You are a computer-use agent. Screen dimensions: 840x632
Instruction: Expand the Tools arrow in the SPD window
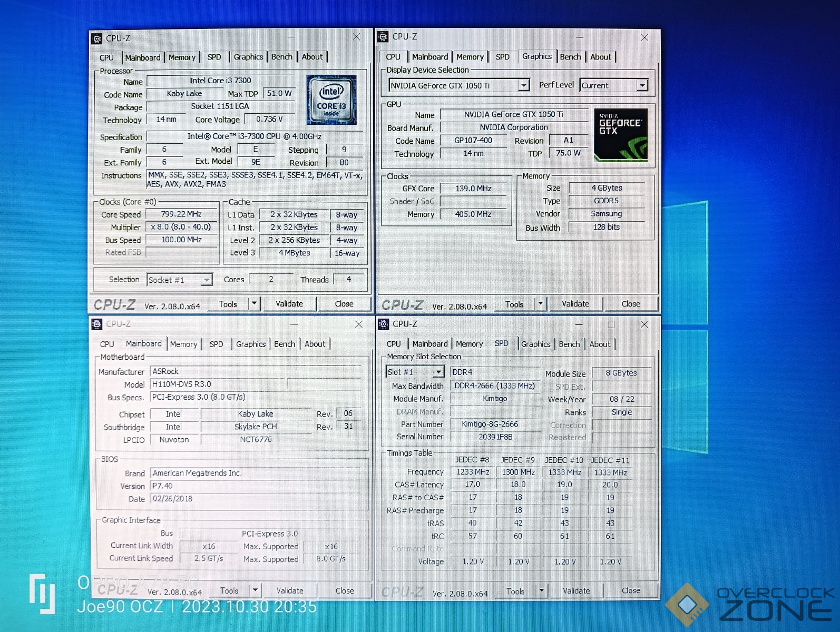click(541, 591)
